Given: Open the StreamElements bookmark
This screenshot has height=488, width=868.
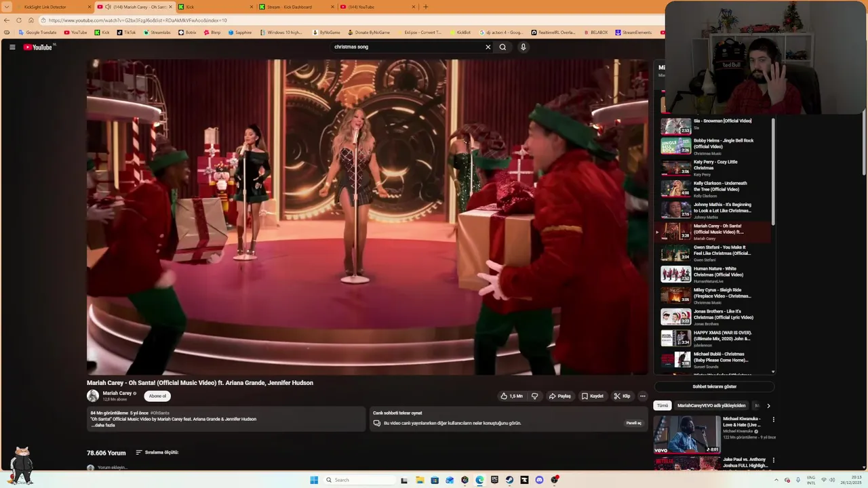Looking at the screenshot, I should coord(633,33).
